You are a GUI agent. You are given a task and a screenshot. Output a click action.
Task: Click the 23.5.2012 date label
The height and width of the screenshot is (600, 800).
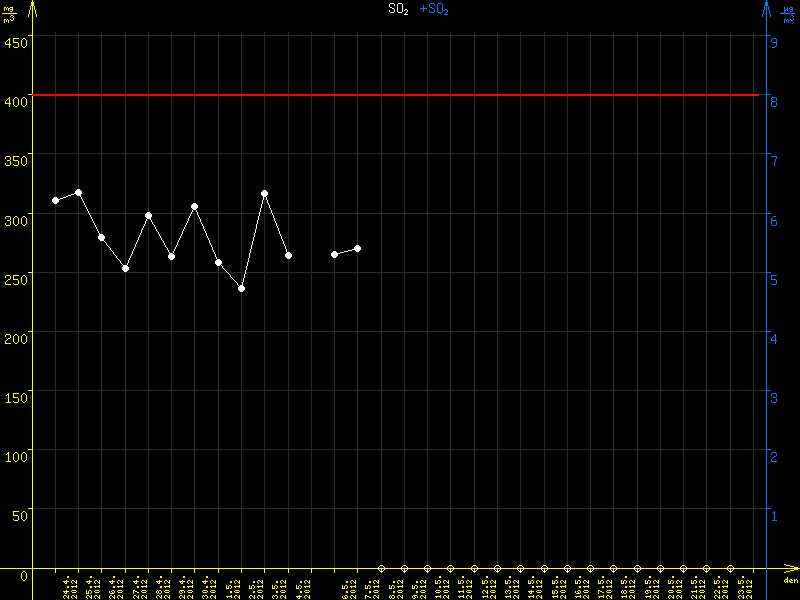click(x=745, y=587)
